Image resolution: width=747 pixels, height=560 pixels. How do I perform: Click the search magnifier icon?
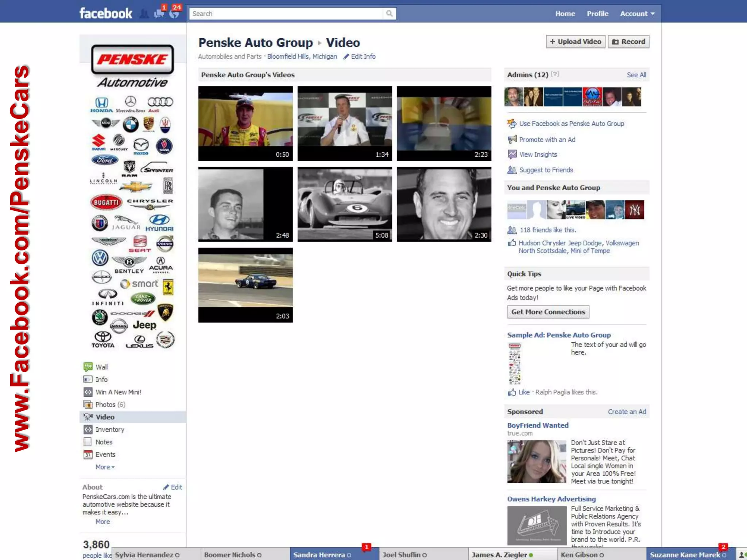coord(389,13)
